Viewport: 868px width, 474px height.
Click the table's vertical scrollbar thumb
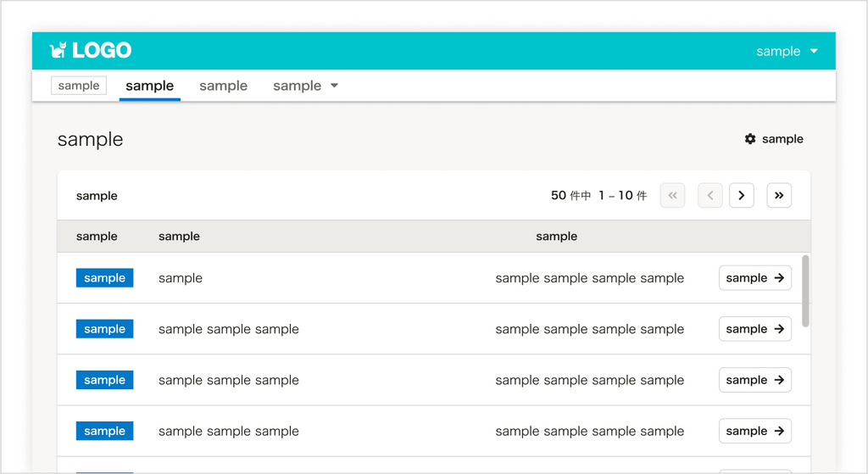(805, 291)
